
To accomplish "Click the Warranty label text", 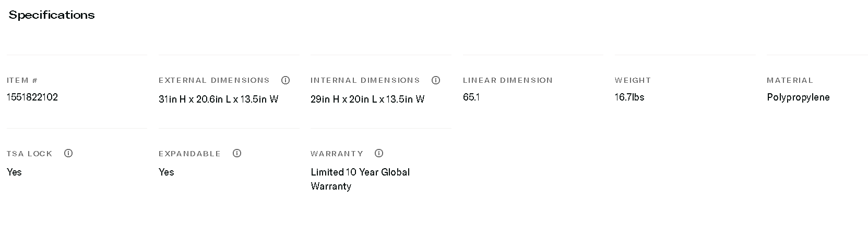I will tap(337, 154).
